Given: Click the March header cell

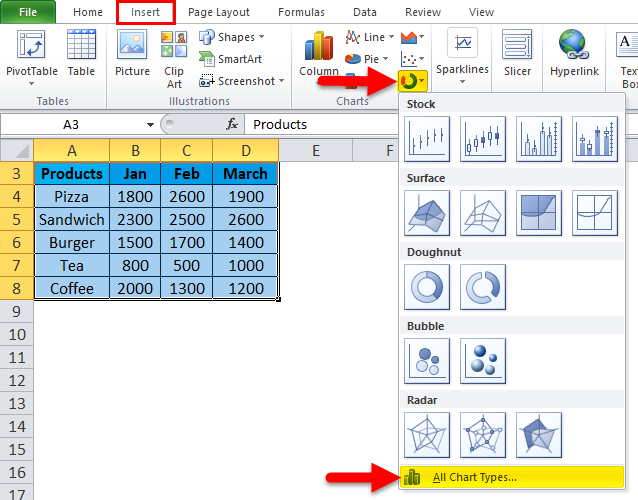Looking at the screenshot, I should point(245,174).
